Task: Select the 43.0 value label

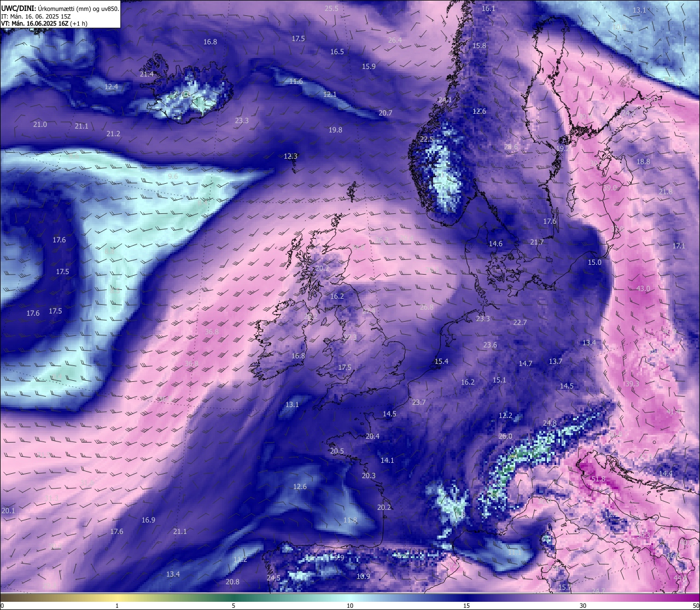Action: click(643, 288)
